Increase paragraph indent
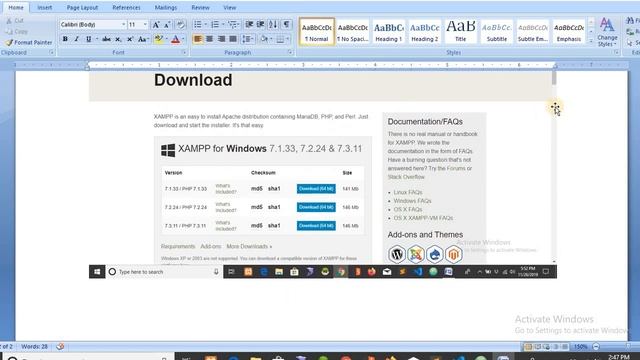 [260, 24]
